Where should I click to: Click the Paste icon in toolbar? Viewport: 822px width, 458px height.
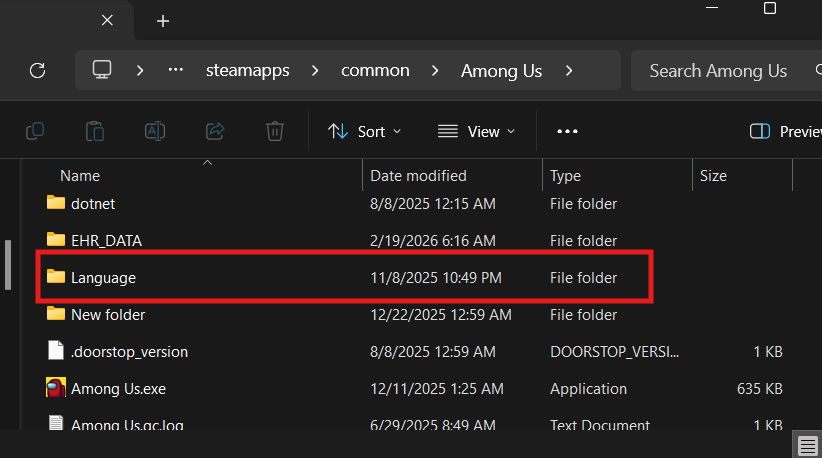(x=95, y=131)
